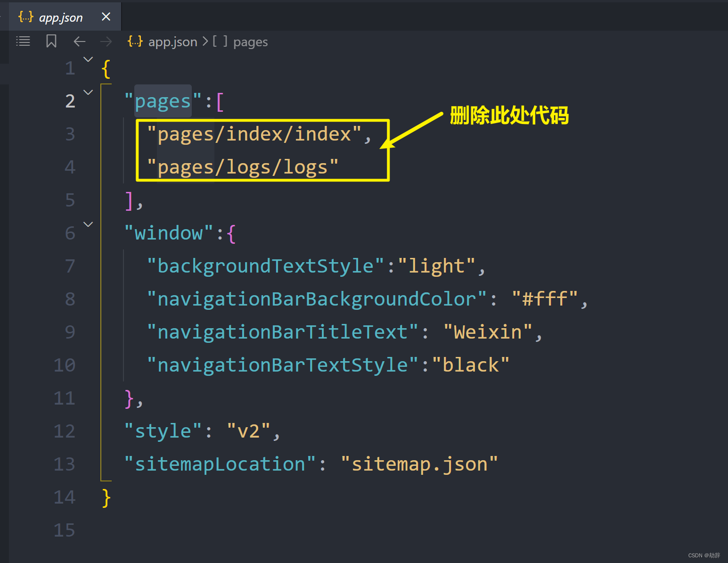728x563 pixels.
Task: Collapse the window object at line 6
Action: click(x=88, y=224)
